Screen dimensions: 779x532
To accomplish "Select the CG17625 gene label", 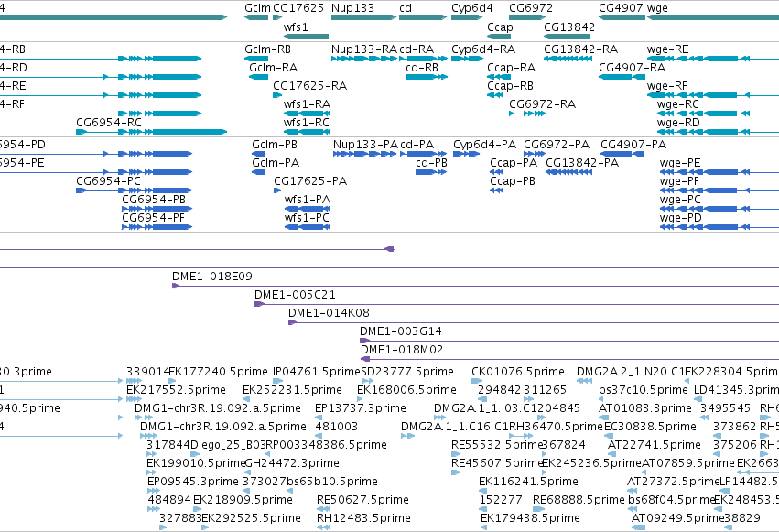I will [298, 8].
